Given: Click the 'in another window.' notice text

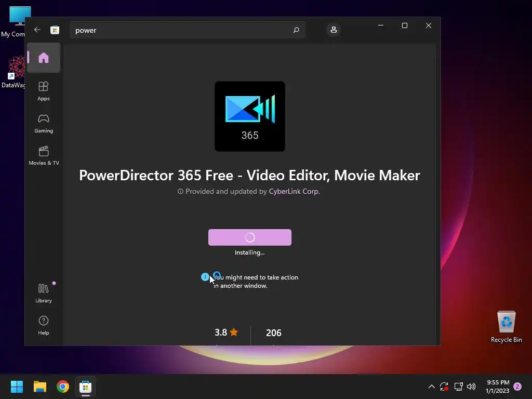Looking at the screenshot, I should (240, 286).
